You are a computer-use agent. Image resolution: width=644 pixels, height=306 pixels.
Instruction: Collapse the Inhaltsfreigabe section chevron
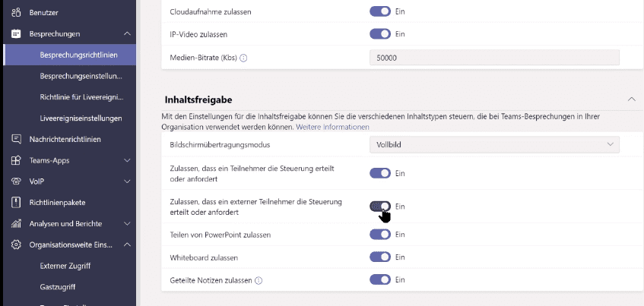(x=630, y=99)
